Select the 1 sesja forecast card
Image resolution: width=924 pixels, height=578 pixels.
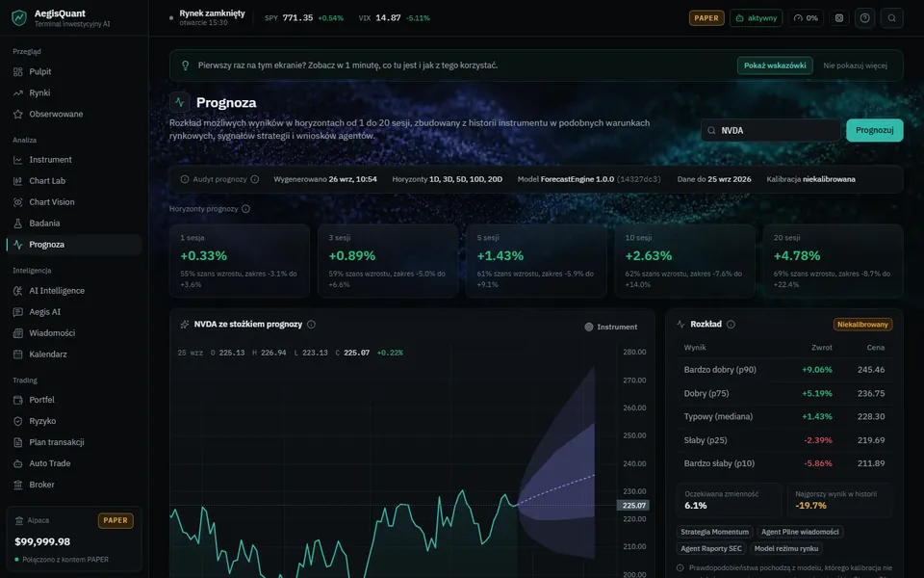240,261
